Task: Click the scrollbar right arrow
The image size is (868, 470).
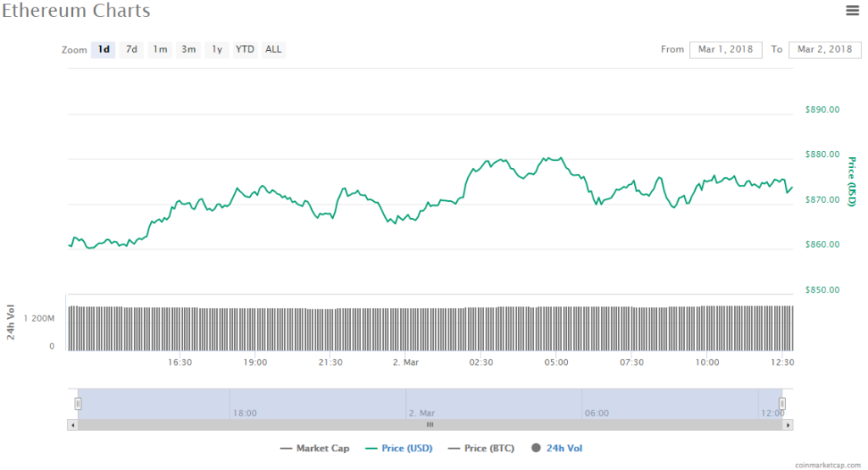Action: coord(788,424)
